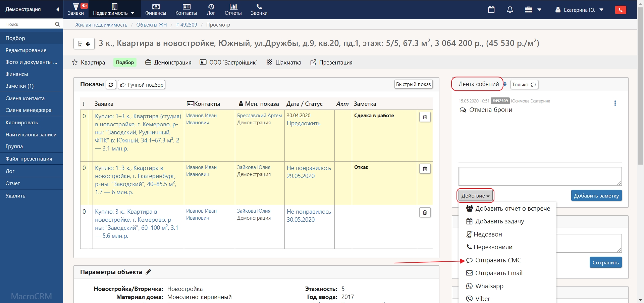Click the Добавить заметку button

596,196
